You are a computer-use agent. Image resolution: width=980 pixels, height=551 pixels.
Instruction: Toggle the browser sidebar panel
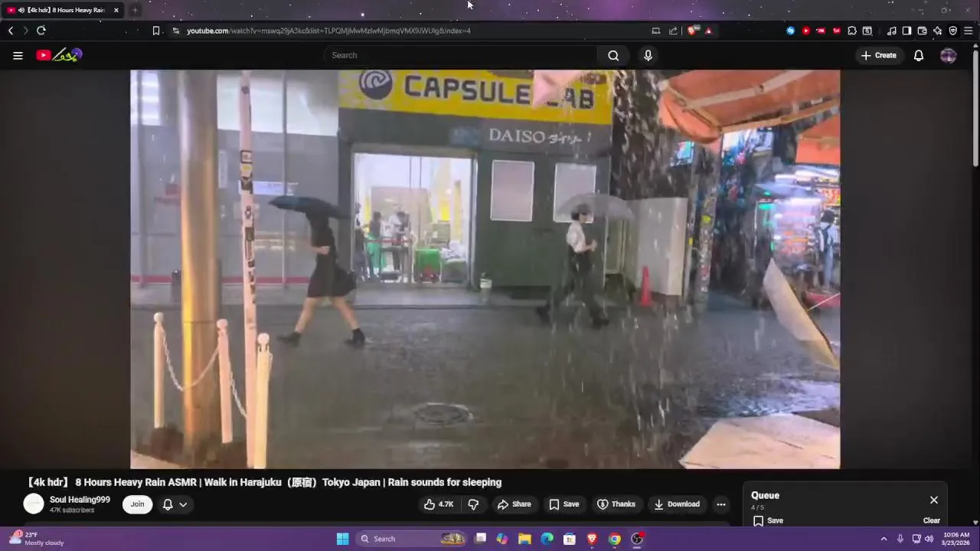(x=906, y=31)
